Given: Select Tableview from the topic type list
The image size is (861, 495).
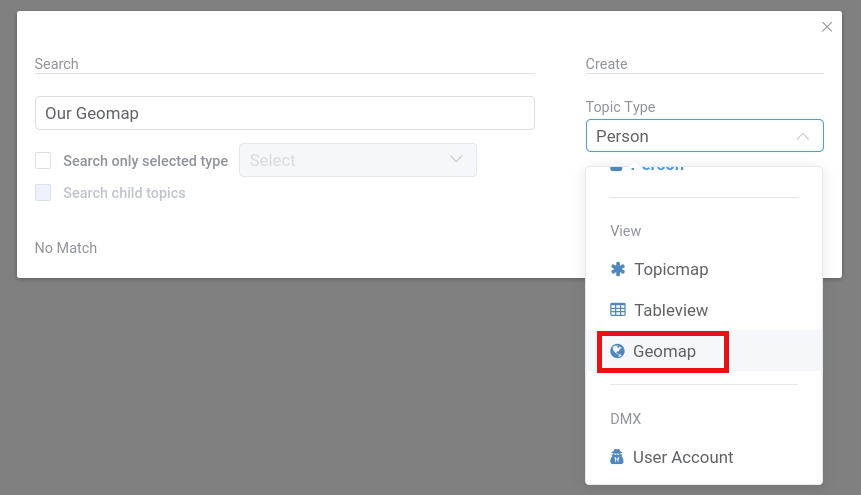Looking at the screenshot, I should (671, 310).
